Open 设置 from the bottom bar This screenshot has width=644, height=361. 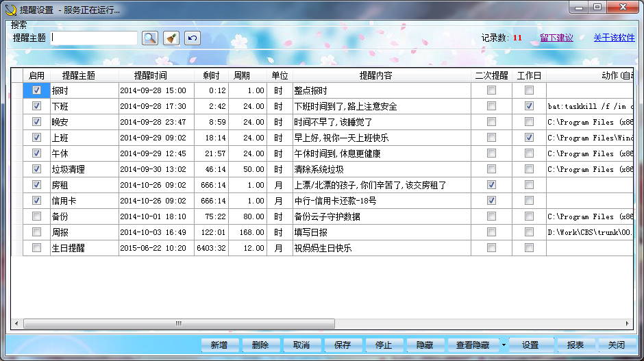(530, 345)
